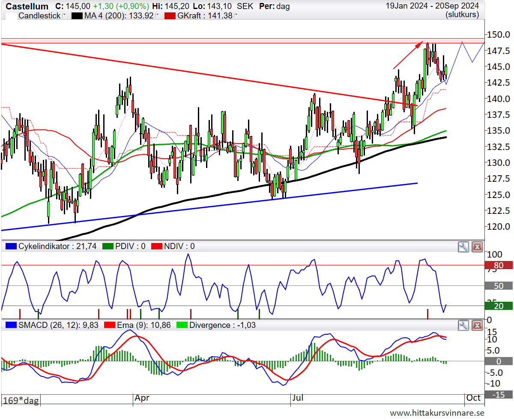Click the PDIV : 0 label
The height and width of the screenshot is (420, 514).
point(131,246)
